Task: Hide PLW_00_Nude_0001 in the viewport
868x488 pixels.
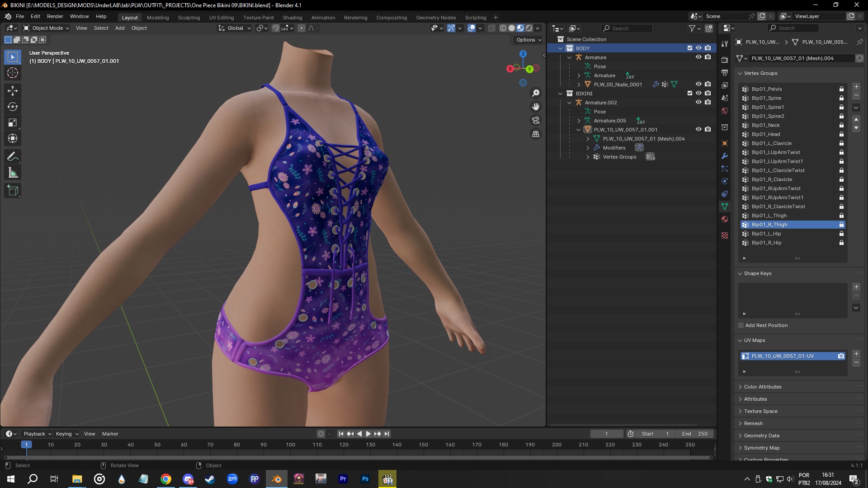Action: [x=698, y=84]
